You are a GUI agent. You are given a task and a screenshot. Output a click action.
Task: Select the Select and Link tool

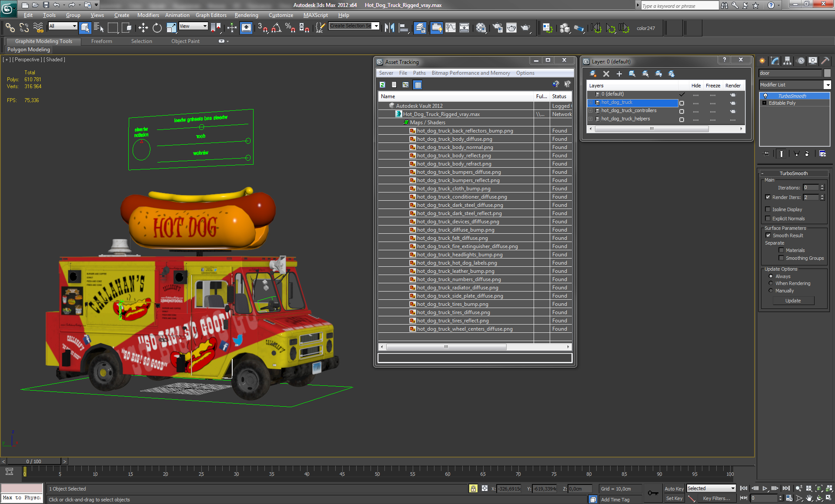coord(10,28)
